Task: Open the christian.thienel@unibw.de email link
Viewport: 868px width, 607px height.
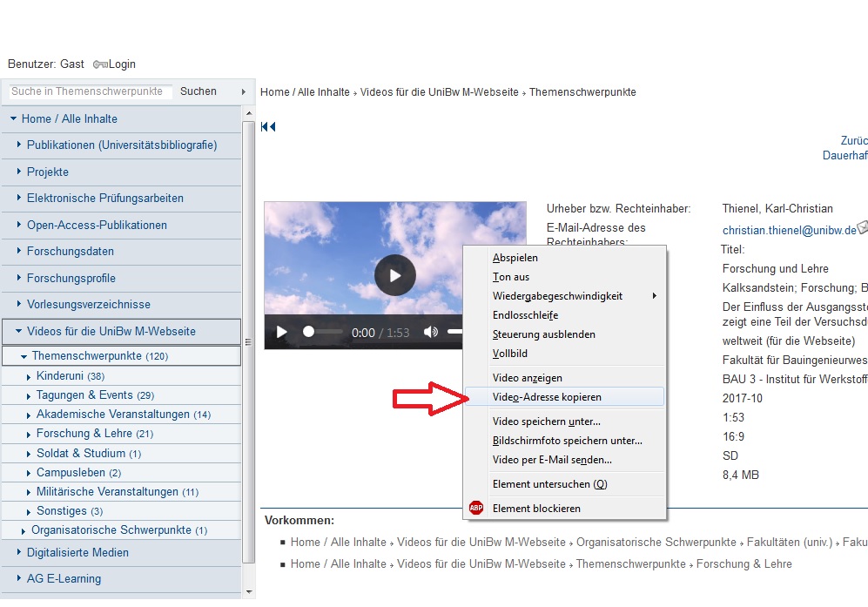Action: (789, 231)
